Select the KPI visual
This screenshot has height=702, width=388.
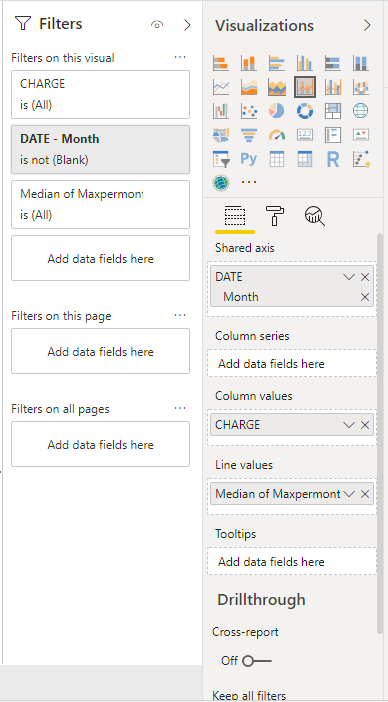pyautogui.click(x=360, y=134)
